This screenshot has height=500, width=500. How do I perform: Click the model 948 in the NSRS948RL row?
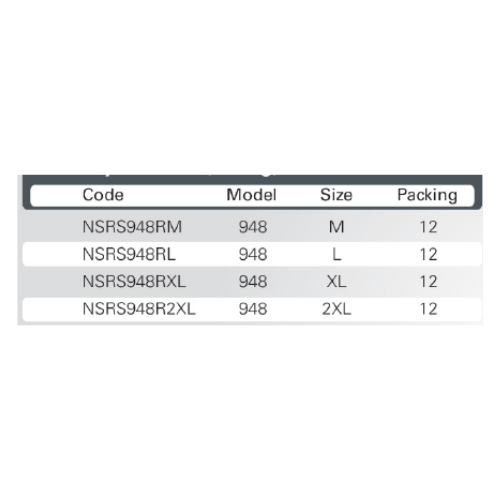[253, 254]
